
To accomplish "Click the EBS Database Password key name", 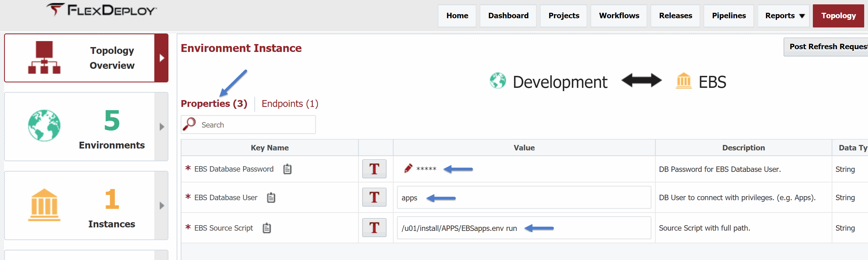I will 234,169.
